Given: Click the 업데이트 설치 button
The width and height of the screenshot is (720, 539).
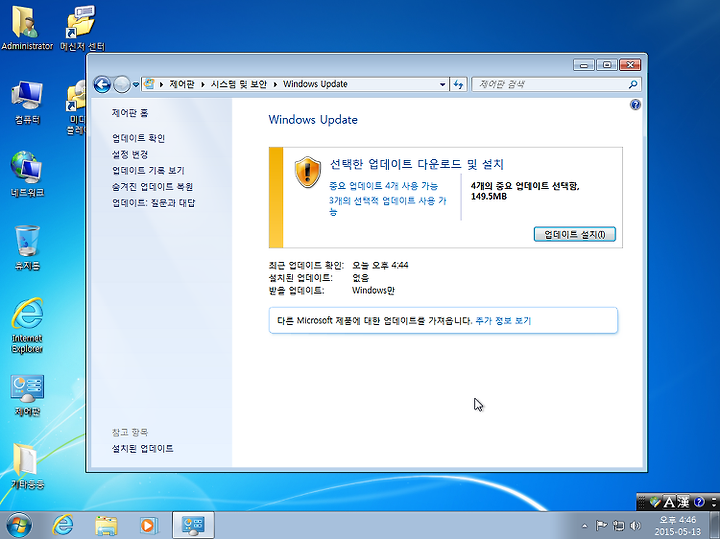Looking at the screenshot, I should pyautogui.click(x=574, y=234).
